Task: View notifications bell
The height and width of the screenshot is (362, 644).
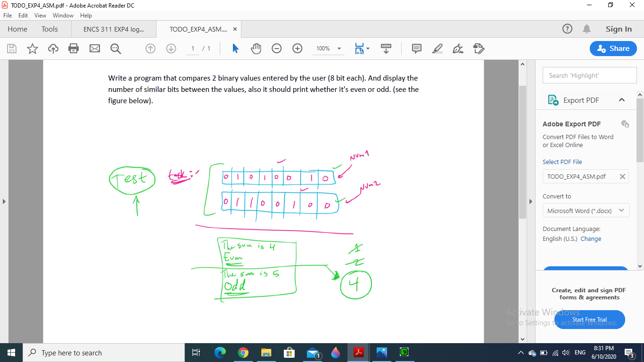Action: point(587,29)
